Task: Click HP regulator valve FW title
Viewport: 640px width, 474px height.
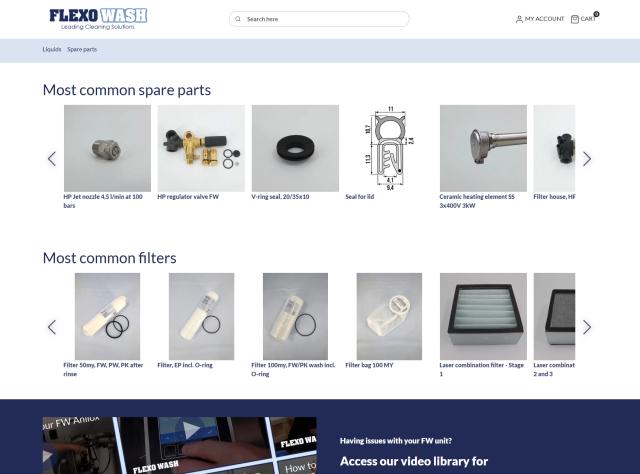Action: (x=188, y=197)
